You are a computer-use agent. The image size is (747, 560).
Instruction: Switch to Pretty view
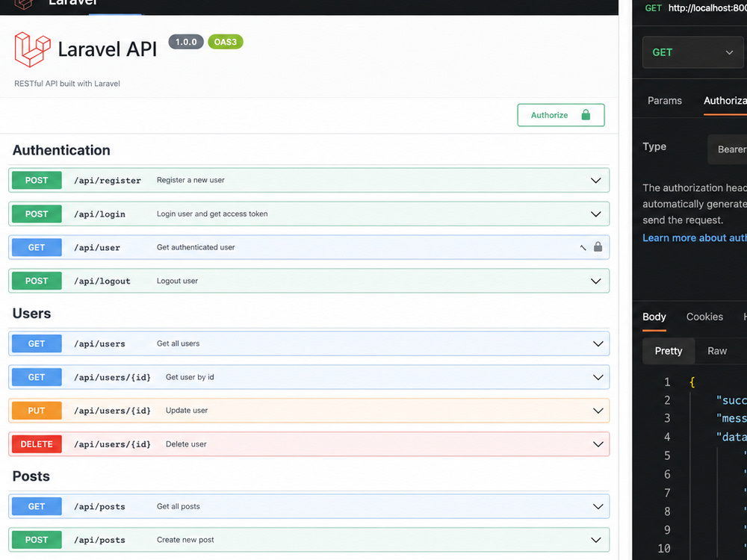click(669, 351)
